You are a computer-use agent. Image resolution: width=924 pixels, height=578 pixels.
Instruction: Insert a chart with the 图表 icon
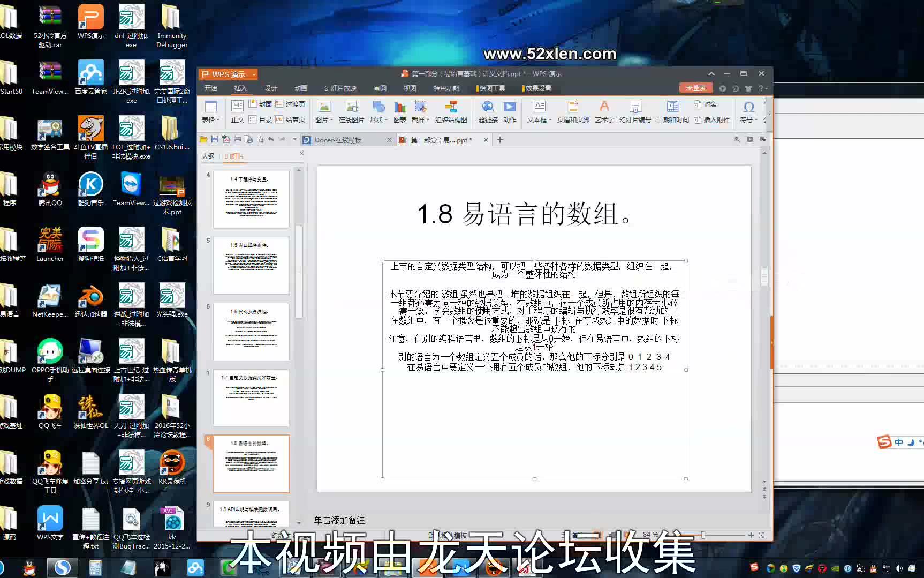pyautogui.click(x=399, y=111)
